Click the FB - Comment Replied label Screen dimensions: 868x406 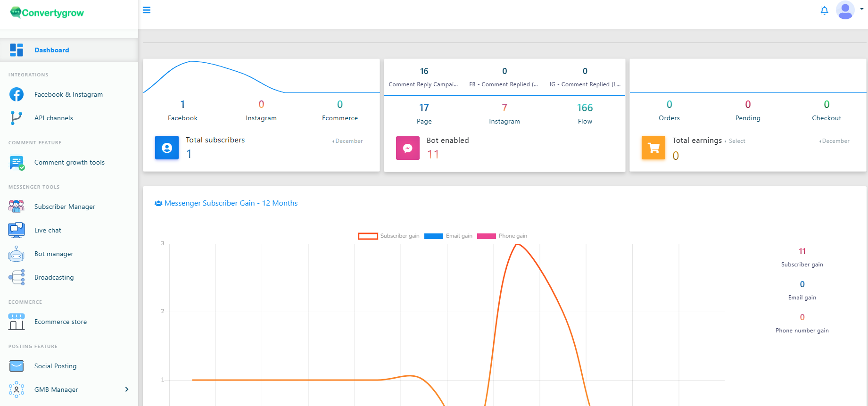click(x=504, y=84)
